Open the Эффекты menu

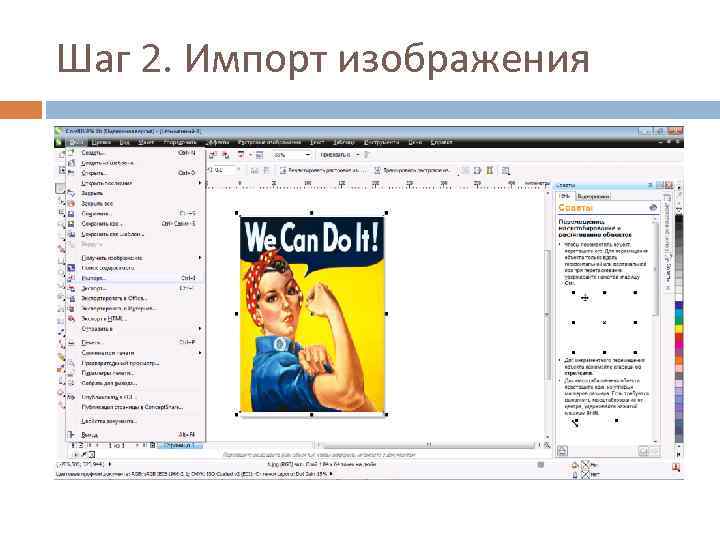coord(217,143)
